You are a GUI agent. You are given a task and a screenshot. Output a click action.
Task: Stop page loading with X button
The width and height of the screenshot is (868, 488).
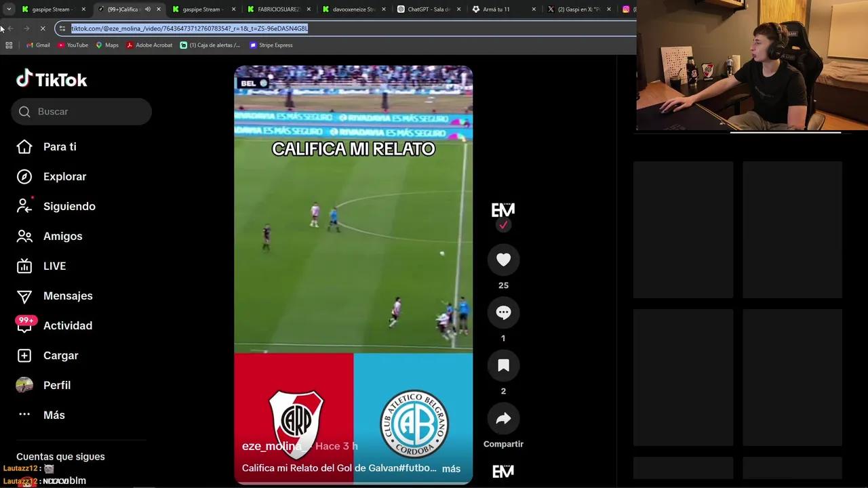pos(42,28)
